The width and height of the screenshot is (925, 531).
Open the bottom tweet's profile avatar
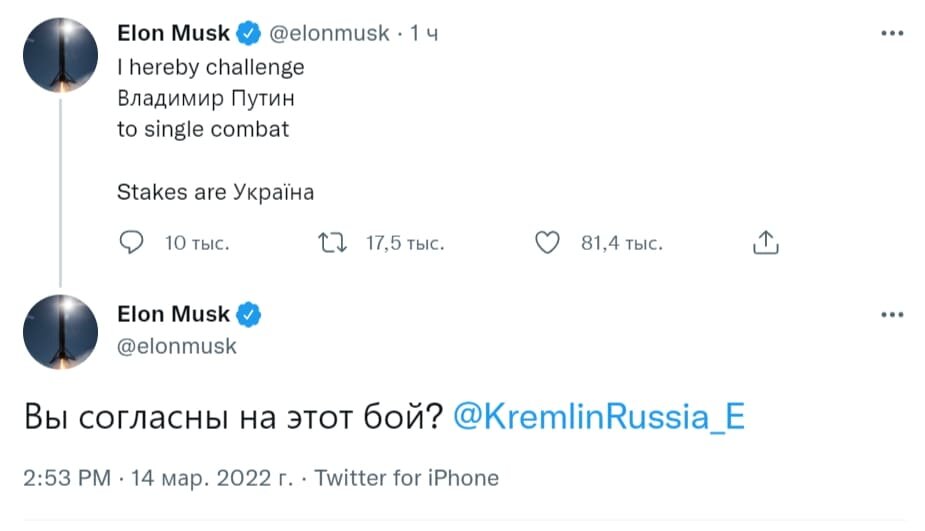60,332
